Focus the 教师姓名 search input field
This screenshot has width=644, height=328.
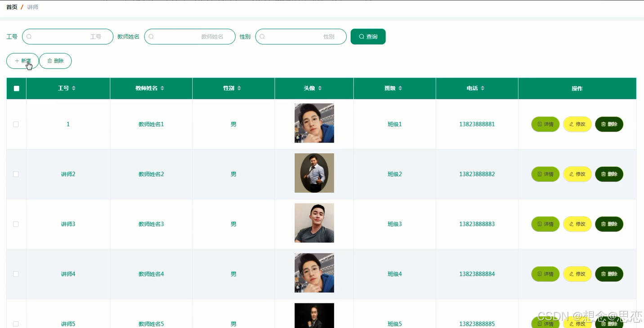pos(190,36)
